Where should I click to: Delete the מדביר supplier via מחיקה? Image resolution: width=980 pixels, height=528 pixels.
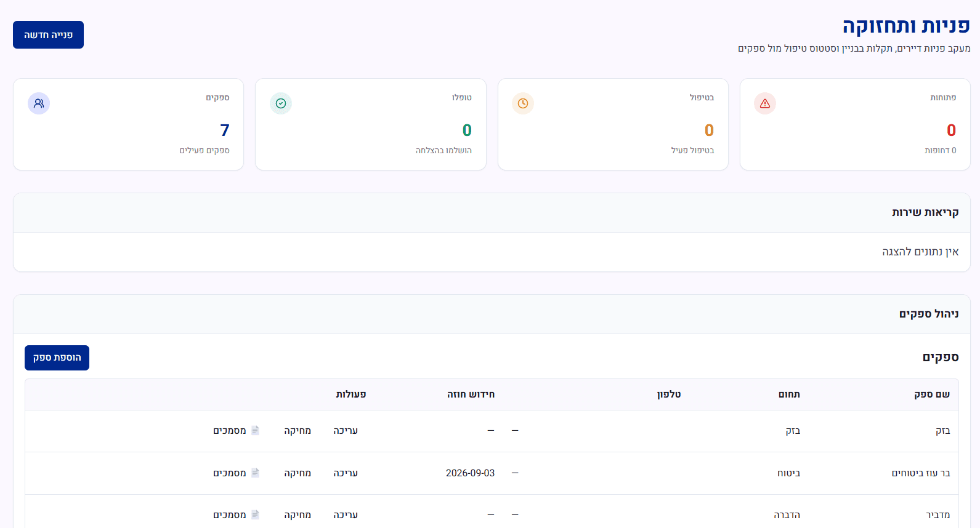[298, 514]
